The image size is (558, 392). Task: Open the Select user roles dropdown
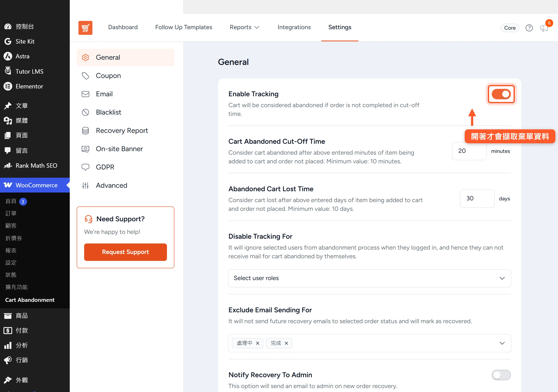369,278
